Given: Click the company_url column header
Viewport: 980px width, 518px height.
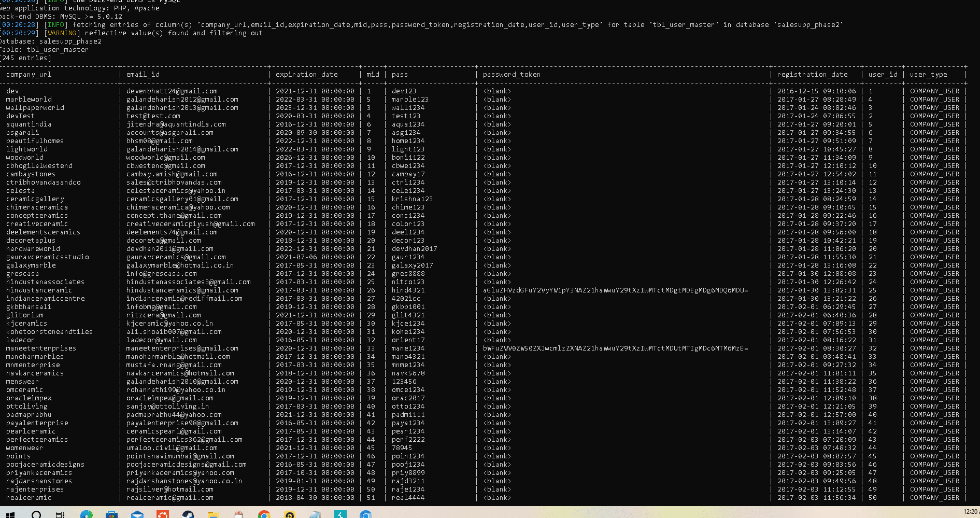Looking at the screenshot, I should tap(29, 74).
